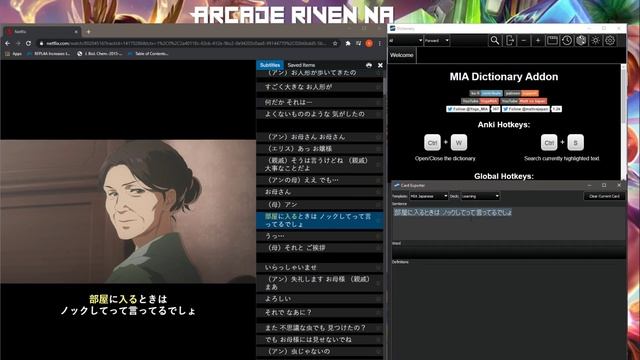Select subtitle line 何だか それは—
The width and height of the screenshot is (640, 360).
(320, 102)
